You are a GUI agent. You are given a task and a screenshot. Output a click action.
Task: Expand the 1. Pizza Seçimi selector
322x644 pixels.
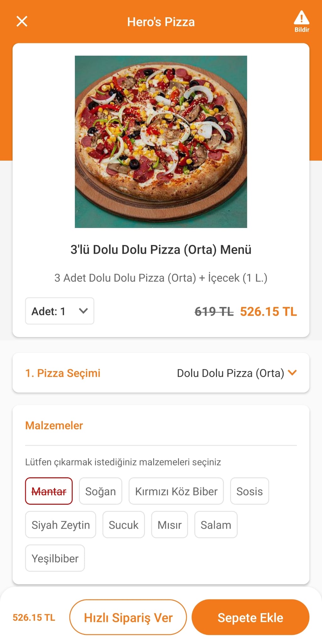point(161,373)
